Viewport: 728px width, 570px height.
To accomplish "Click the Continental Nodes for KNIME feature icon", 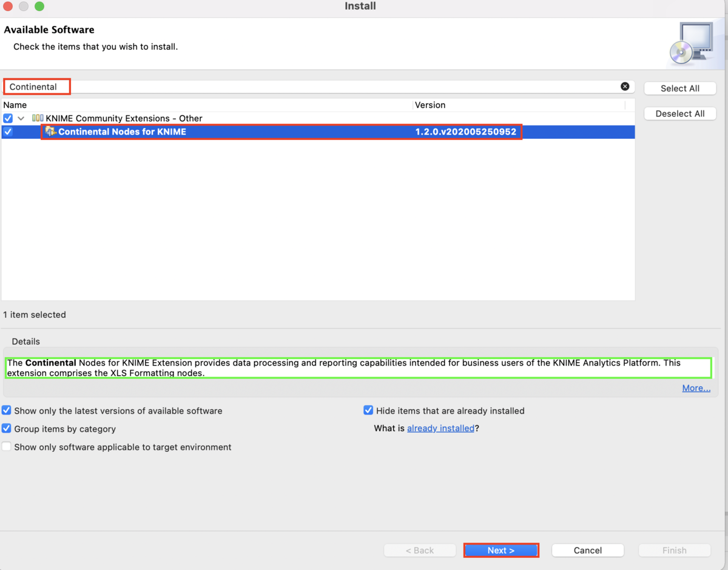I will (x=50, y=132).
